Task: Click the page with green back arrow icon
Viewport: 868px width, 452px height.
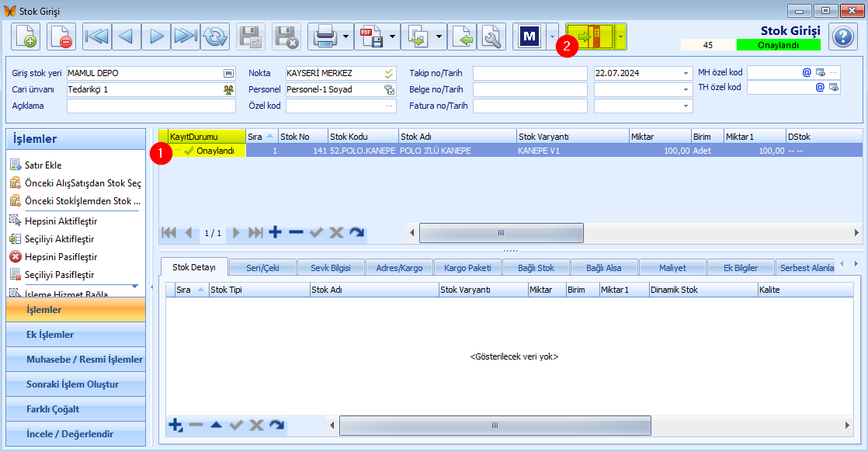Action: point(462,37)
